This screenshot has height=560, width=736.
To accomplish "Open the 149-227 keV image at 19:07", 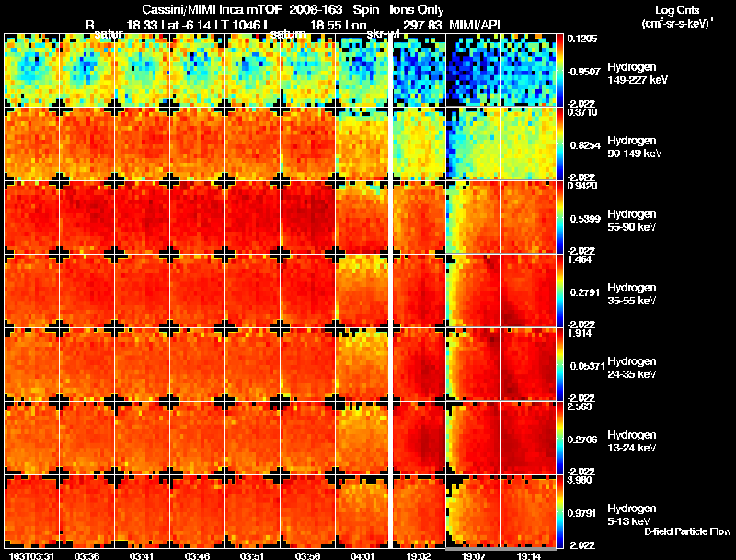I will (x=473, y=70).
